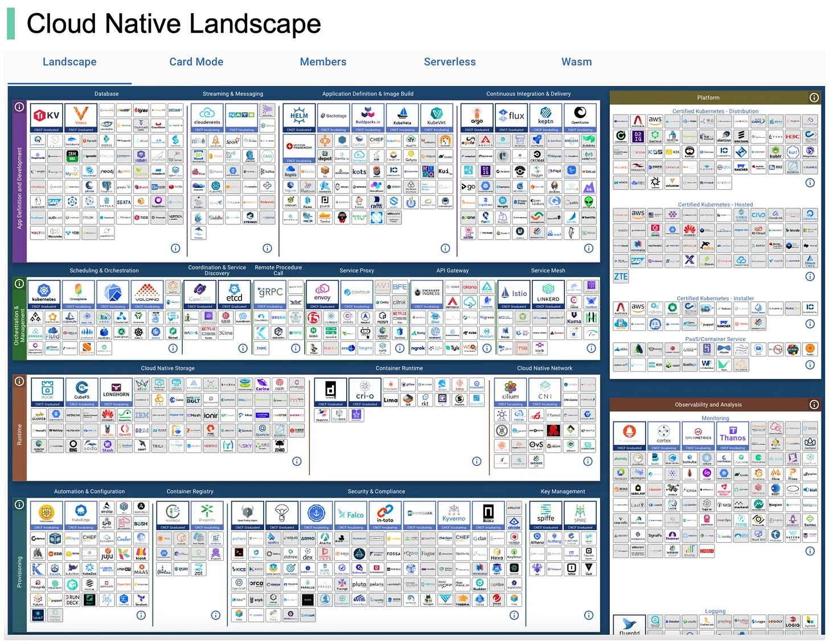Select the Linkerd logo

(x=548, y=294)
